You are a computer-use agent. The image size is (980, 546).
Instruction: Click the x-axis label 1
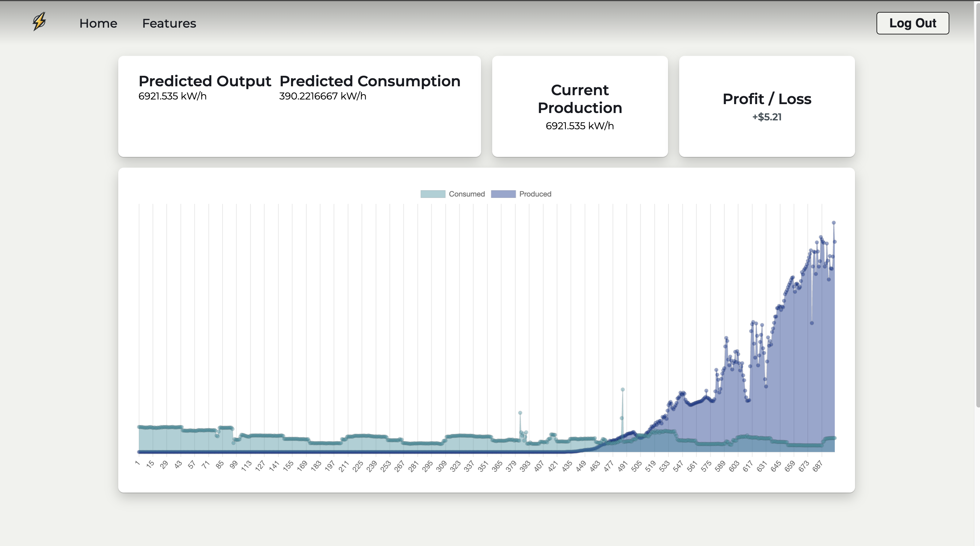137,463
